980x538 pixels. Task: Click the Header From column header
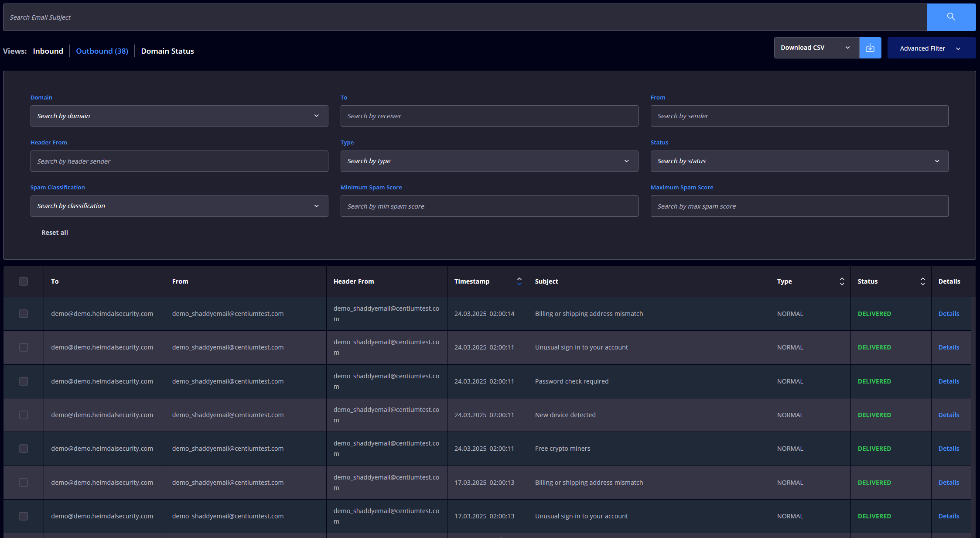point(354,281)
